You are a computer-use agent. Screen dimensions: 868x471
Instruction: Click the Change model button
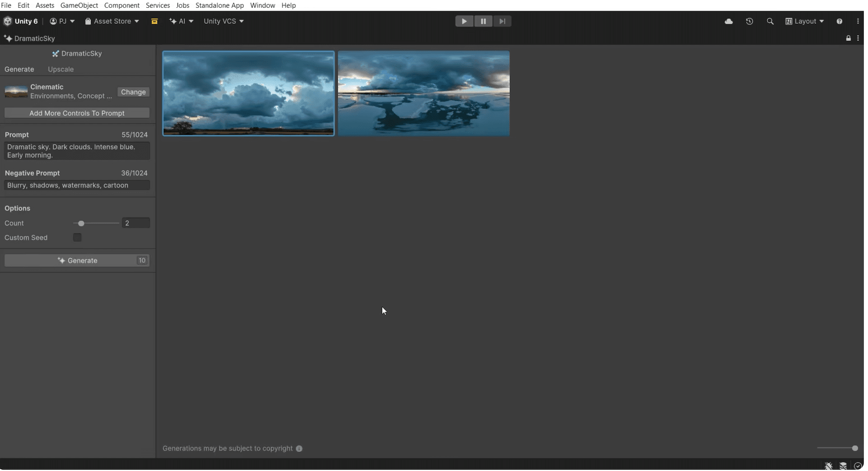133,92
